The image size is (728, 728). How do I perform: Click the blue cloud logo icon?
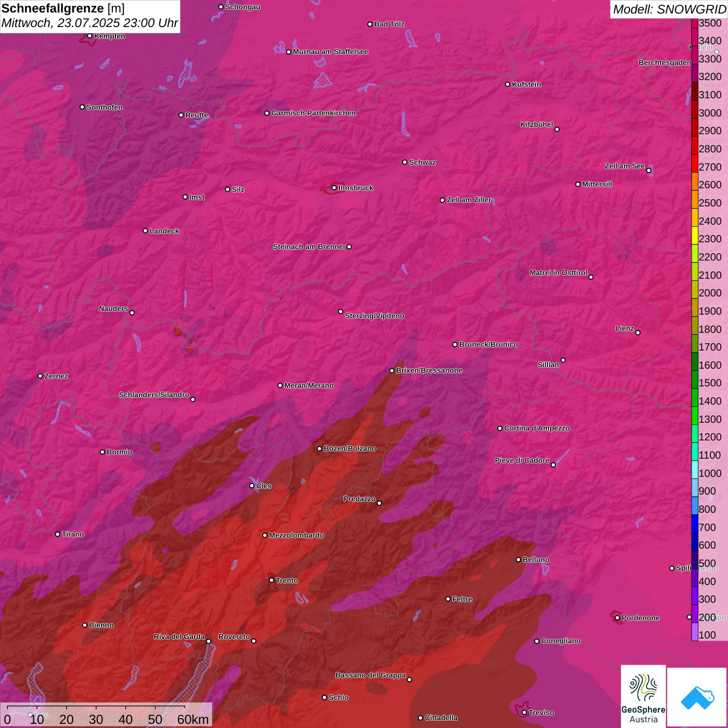[697, 698]
